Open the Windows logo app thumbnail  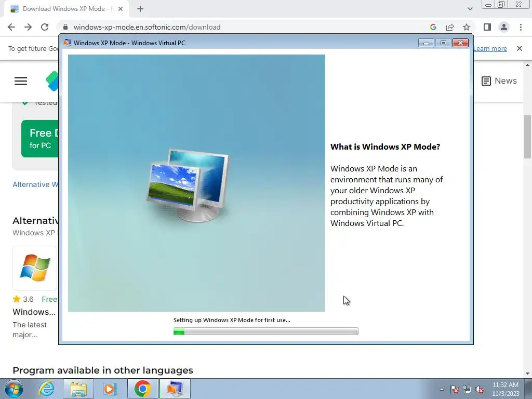tap(35, 268)
